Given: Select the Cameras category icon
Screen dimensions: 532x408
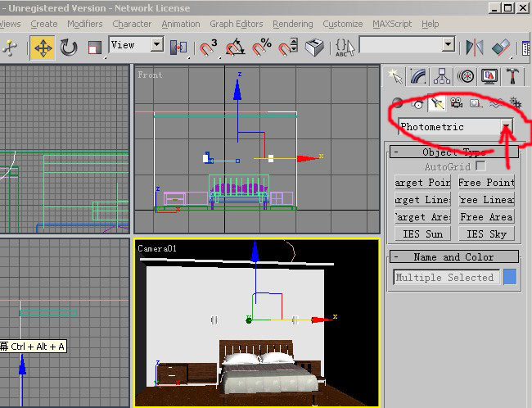Looking at the screenshot, I should pos(457,103).
